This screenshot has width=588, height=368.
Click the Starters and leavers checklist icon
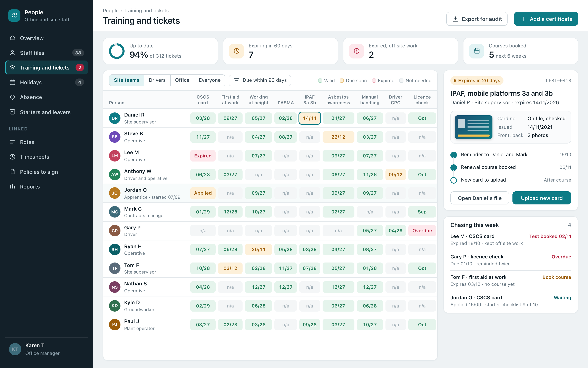[x=12, y=112]
